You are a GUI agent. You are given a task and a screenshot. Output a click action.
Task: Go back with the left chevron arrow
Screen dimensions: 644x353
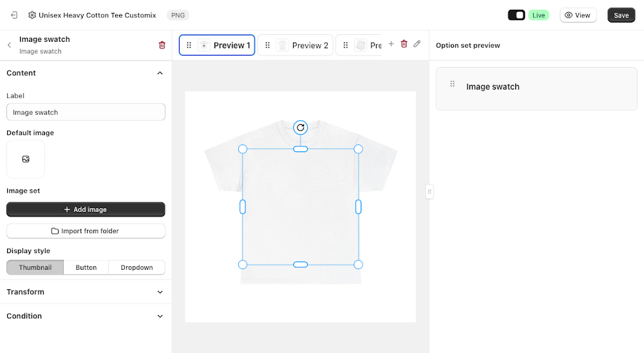[x=10, y=45]
